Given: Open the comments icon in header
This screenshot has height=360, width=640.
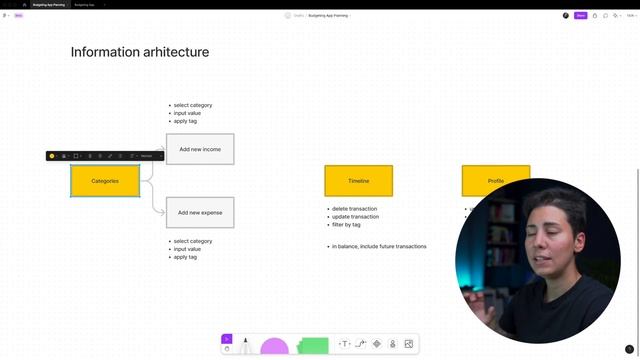Looking at the screenshot, I should pos(605,16).
